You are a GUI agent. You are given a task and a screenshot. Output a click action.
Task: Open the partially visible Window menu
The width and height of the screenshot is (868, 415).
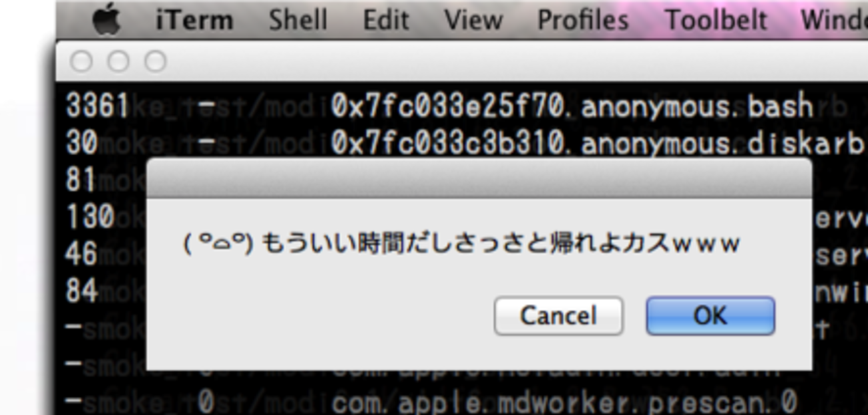(x=834, y=20)
